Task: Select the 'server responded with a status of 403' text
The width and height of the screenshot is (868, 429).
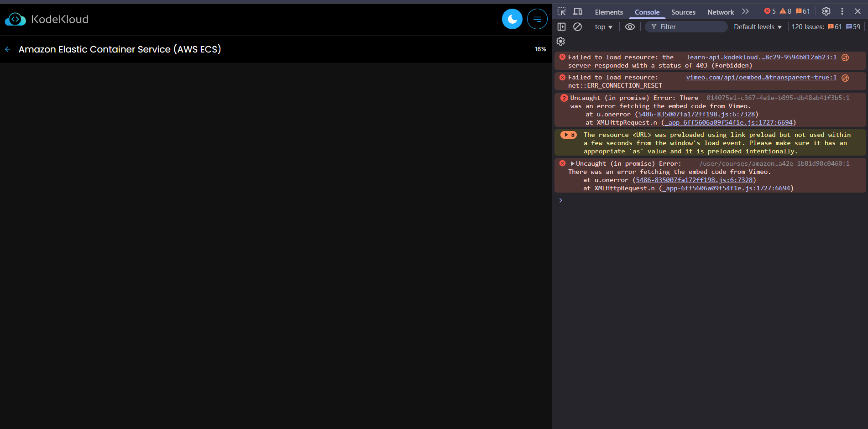Action: 638,66
